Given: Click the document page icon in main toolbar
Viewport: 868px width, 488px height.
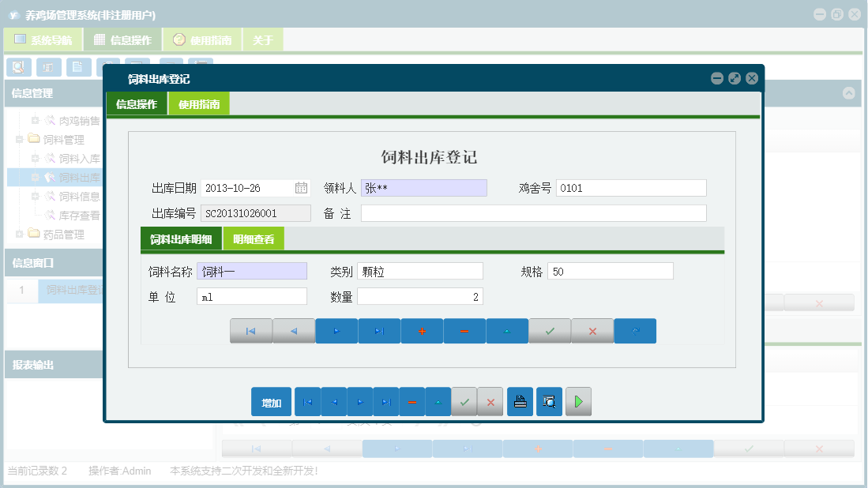Looking at the screenshot, I should click(79, 67).
